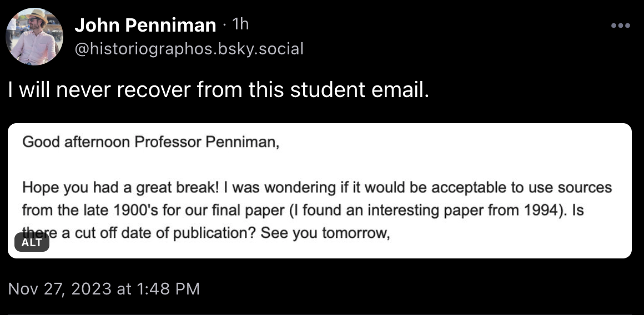Show the image ALT text badge
Screen dimensions: 644x315
click(32, 243)
